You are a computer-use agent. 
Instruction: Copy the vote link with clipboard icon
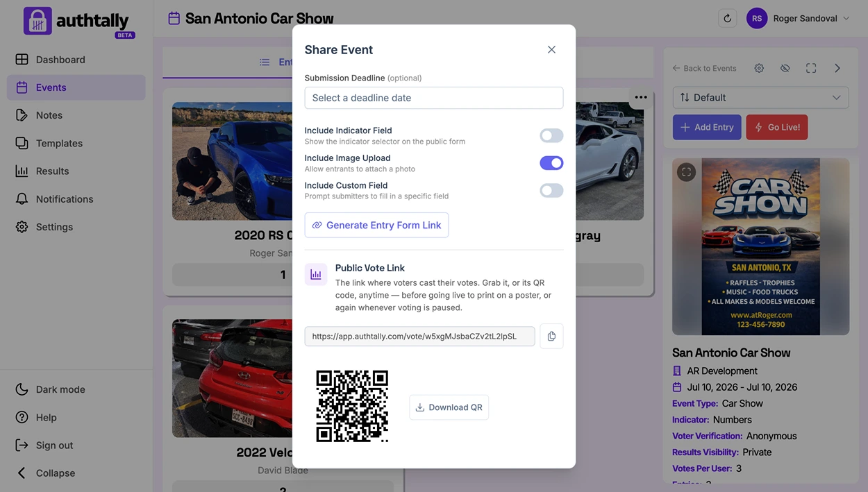[x=551, y=337]
